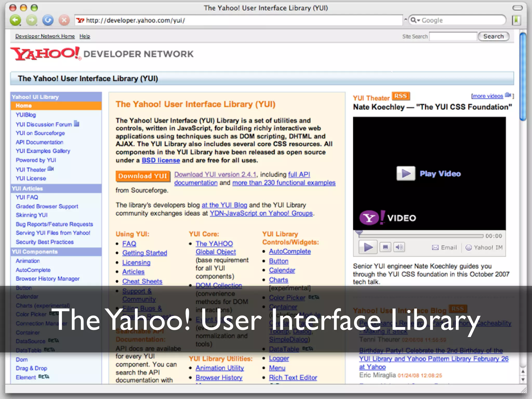
Task: Open YUI FAQ sidebar item
Action: point(27,197)
